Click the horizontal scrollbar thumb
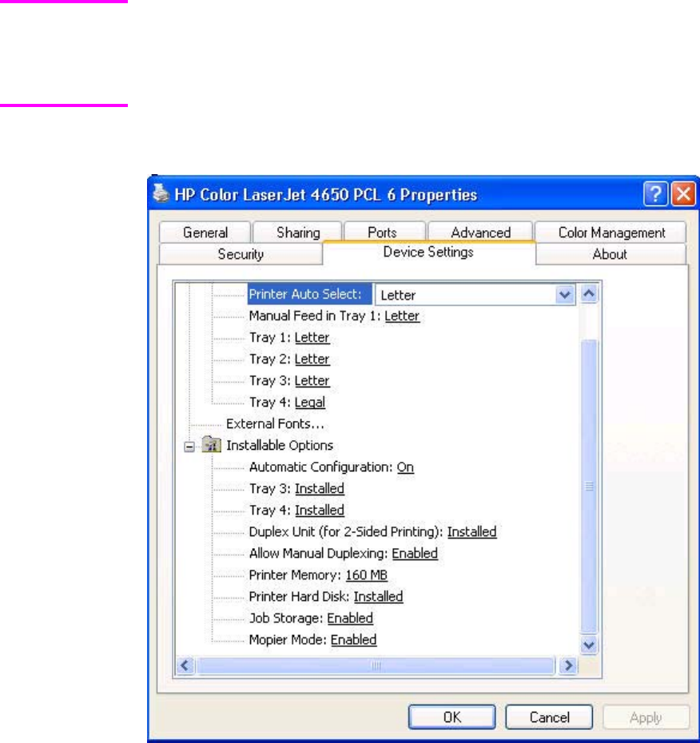This screenshot has width=700, height=743. pyautogui.click(x=376, y=666)
